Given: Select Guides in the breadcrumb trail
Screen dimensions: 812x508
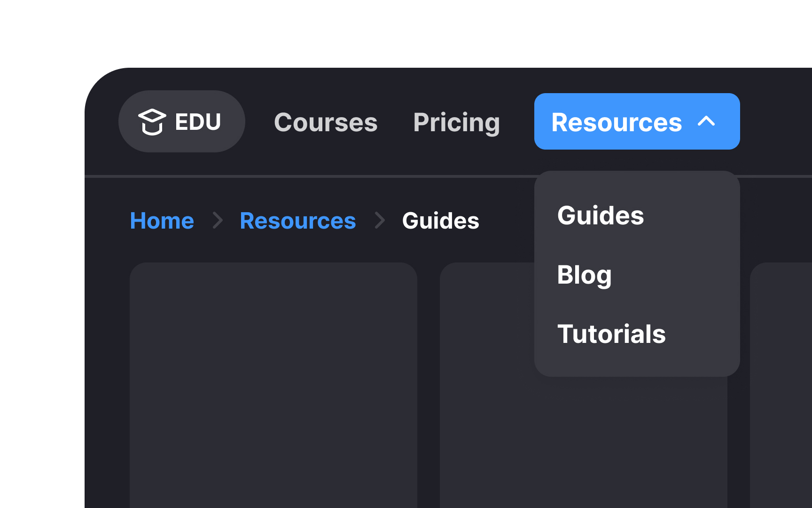Looking at the screenshot, I should (x=440, y=220).
